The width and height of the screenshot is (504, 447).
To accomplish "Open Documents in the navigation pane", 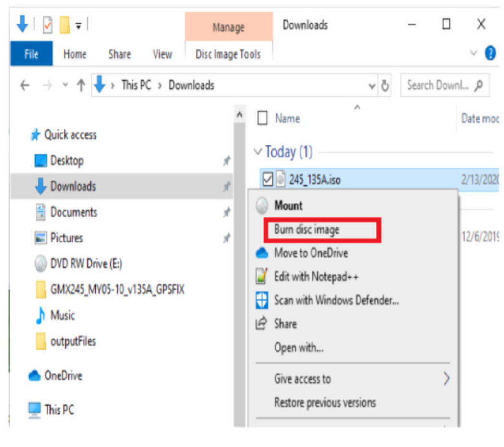I will [x=74, y=212].
